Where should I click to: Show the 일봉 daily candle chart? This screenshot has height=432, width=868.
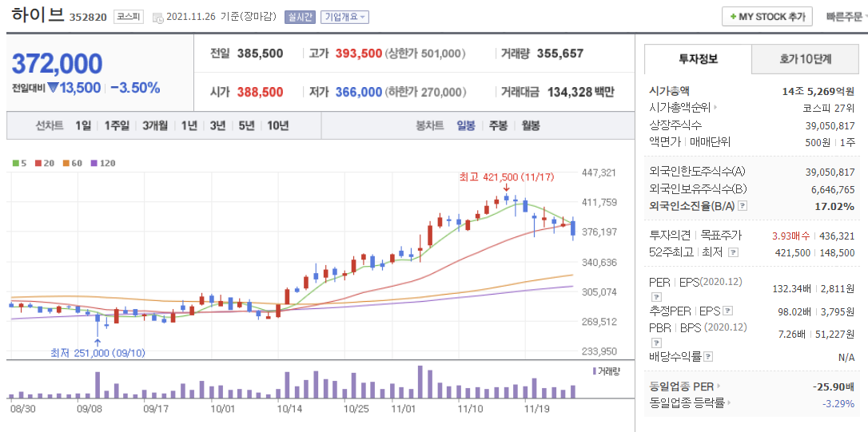coord(465,125)
